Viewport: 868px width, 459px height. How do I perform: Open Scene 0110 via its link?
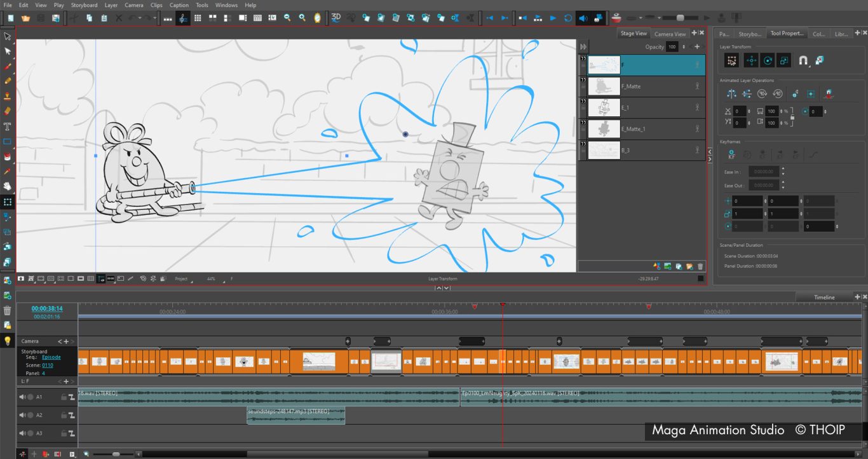click(x=48, y=365)
